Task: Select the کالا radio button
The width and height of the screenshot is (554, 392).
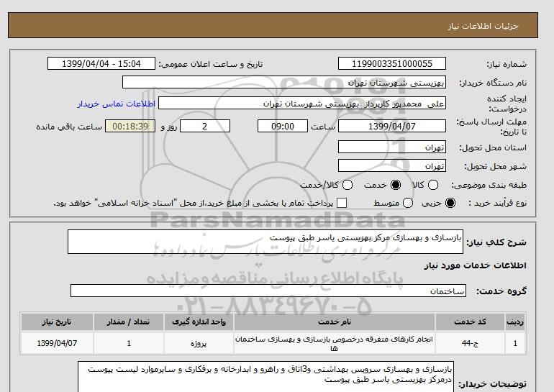Action: pyautogui.click(x=433, y=185)
